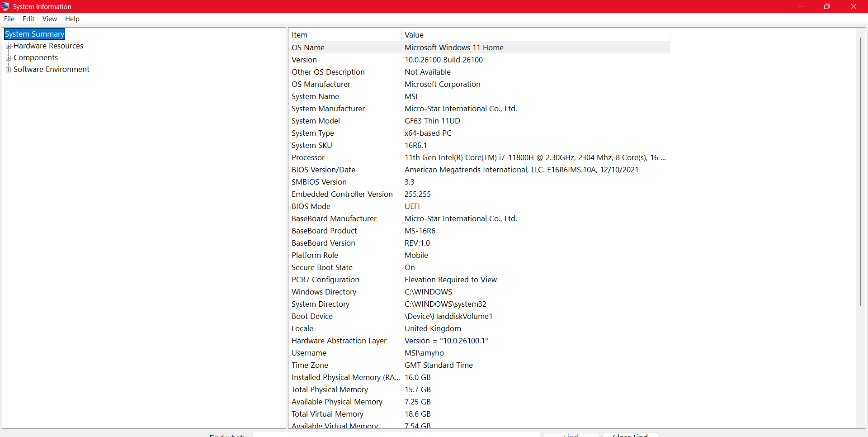Click the Locale row
Viewport: 868px width, 437px height.
pos(480,328)
